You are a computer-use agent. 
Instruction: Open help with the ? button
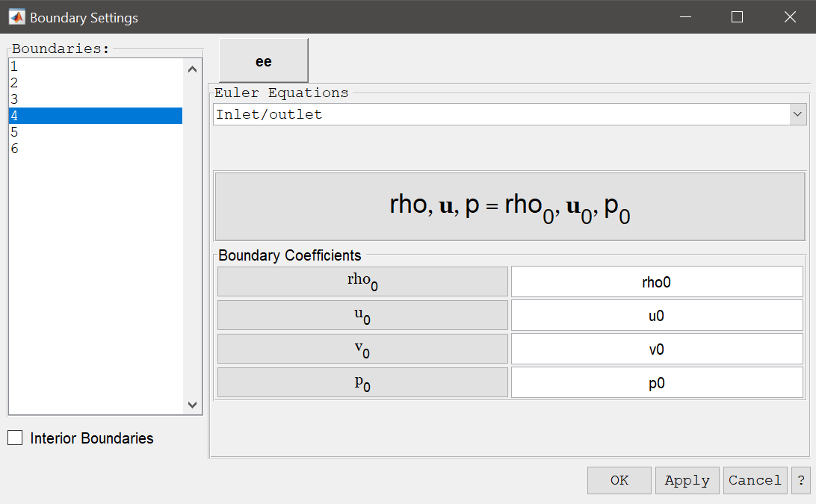tap(801, 480)
